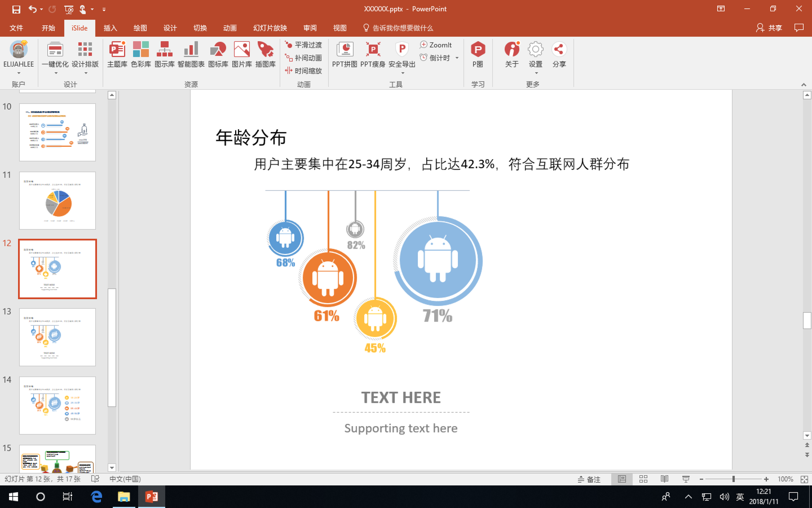Expand the 倒计时 dropdown arrow

pos(457,58)
